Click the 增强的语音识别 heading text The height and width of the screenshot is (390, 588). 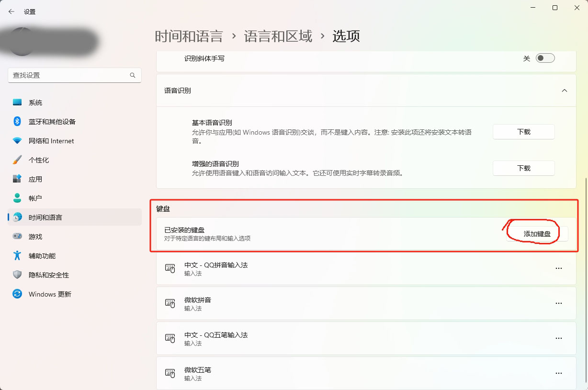215,164
